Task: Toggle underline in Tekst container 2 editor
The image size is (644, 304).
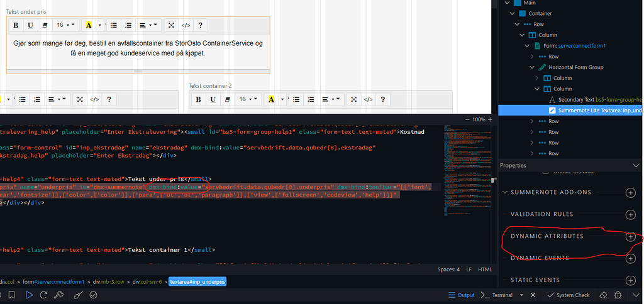Action: [213, 99]
